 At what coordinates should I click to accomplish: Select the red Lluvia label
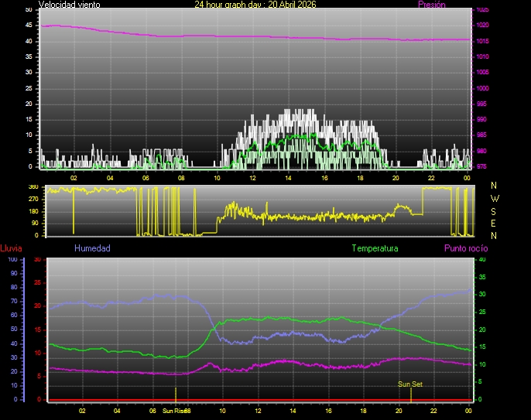pyautogui.click(x=11, y=248)
